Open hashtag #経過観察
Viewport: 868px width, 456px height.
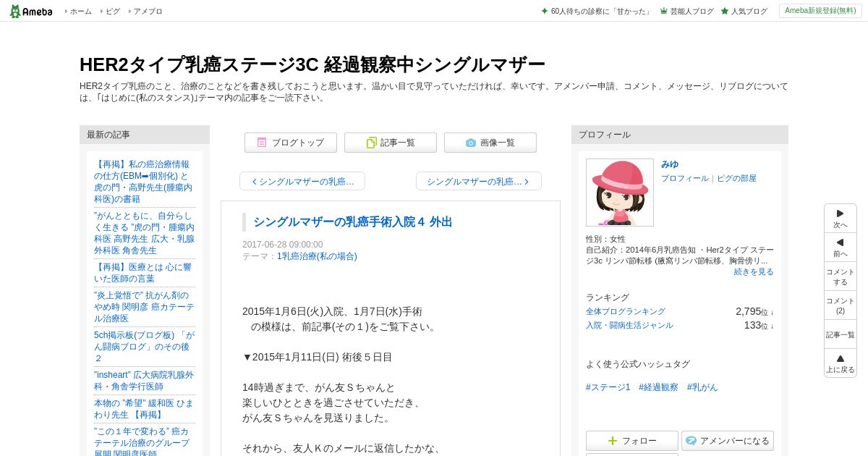[658, 387]
